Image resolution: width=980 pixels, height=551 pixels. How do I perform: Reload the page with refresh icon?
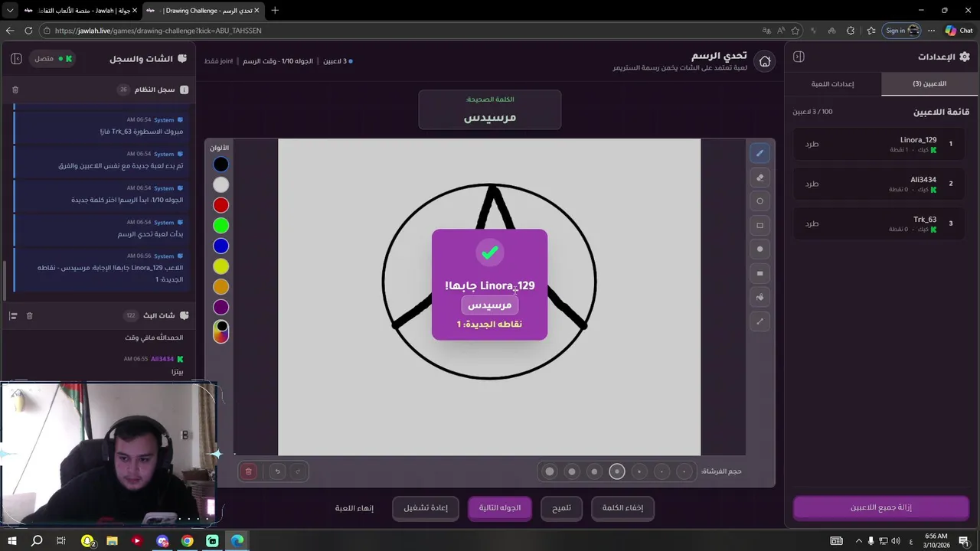(x=28, y=31)
